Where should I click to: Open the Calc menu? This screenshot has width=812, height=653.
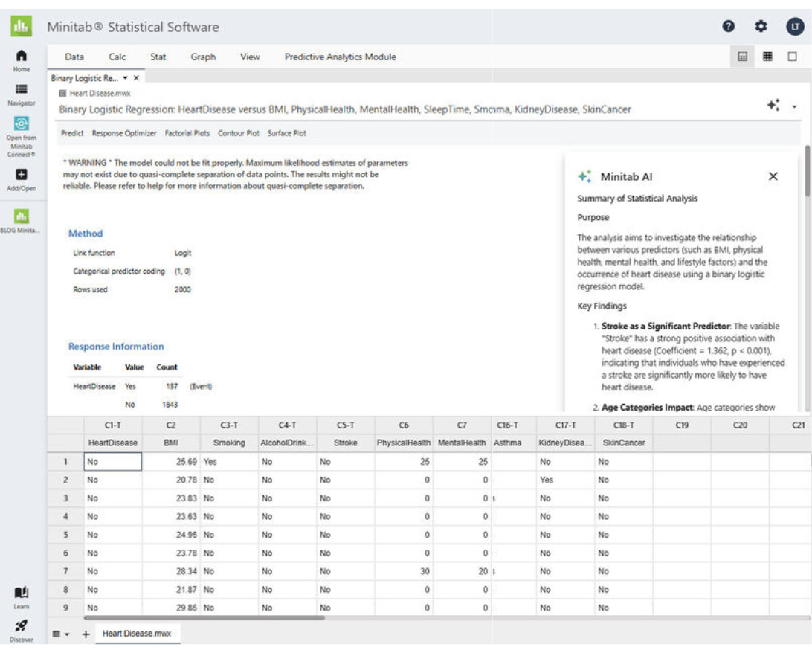click(x=117, y=57)
